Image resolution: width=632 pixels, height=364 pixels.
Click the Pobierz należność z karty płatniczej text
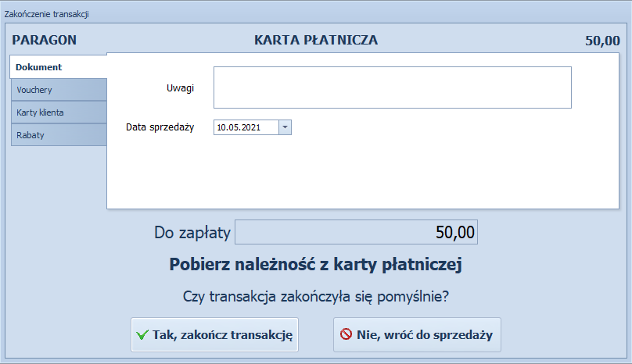point(316,265)
